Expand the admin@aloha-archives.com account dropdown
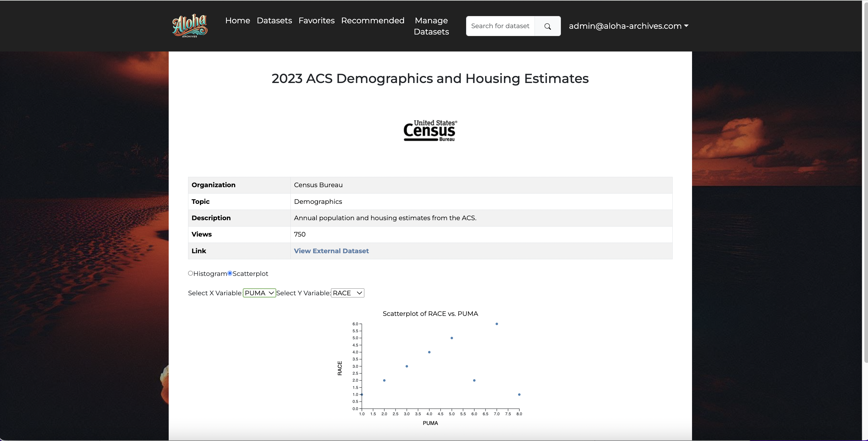 (x=628, y=26)
